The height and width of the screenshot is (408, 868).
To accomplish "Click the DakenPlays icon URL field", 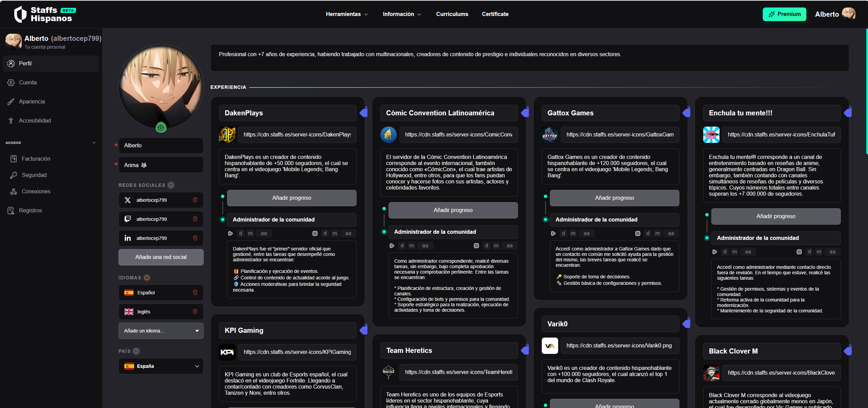I will [297, 135].
